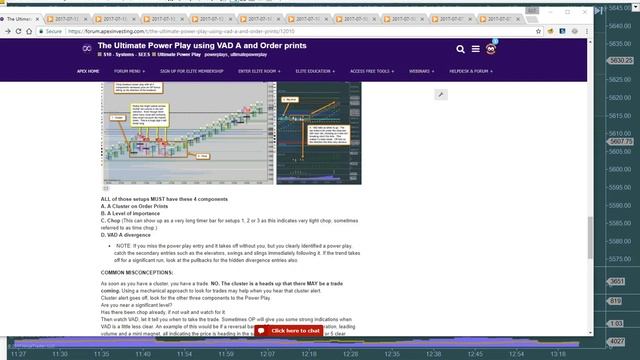
Task: Open the dark-background chart image thumbnail
Action: pos(319,133)
